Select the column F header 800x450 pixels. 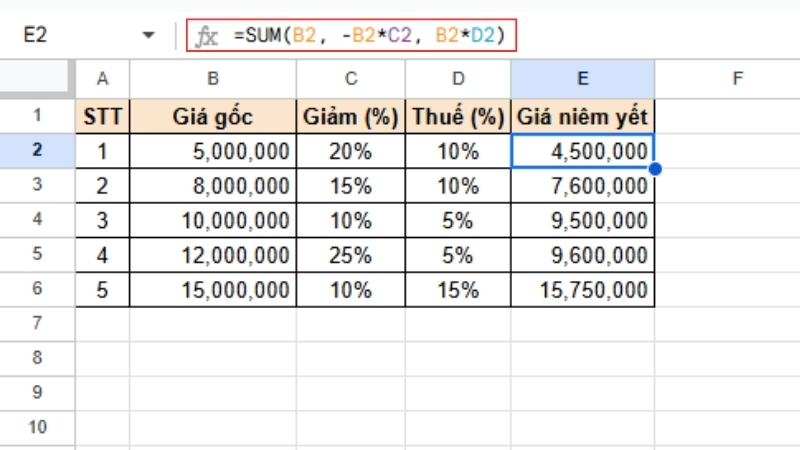(x=737, y=78)
